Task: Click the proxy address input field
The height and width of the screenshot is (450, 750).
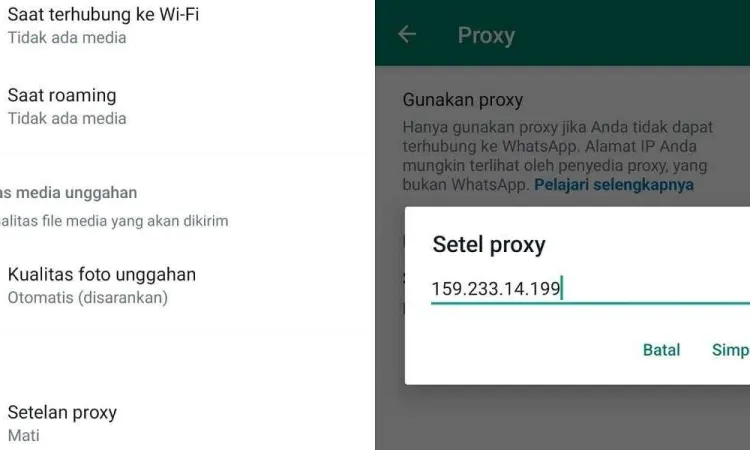Action: click(x=590, y=289)
